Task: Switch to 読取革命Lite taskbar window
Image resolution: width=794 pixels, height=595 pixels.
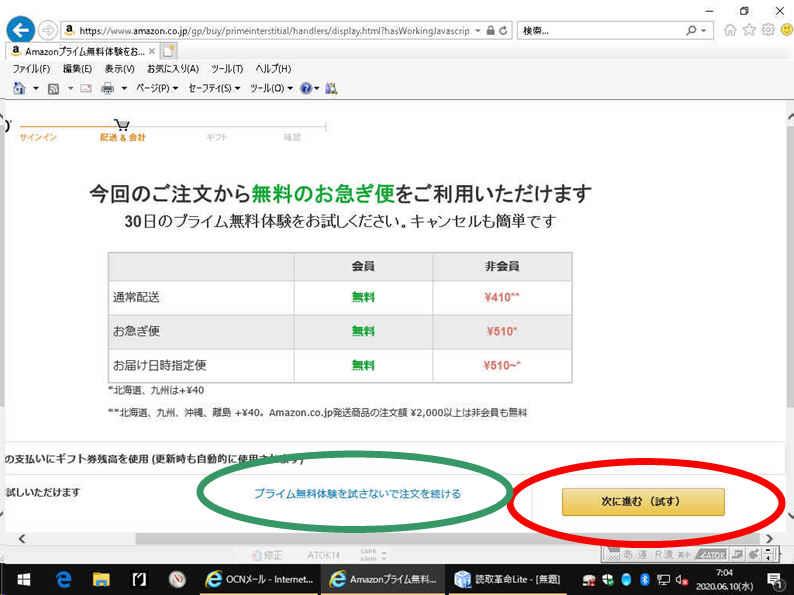Action: coord(508,579)
